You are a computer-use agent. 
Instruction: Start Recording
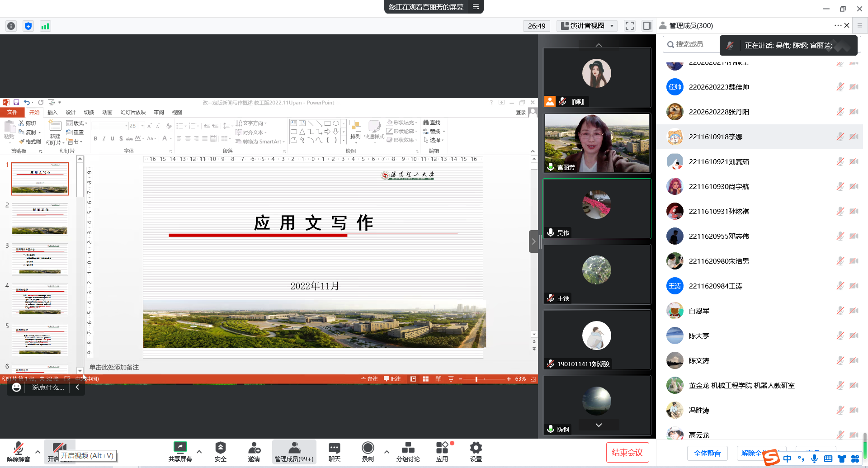[x=368, y=452]
